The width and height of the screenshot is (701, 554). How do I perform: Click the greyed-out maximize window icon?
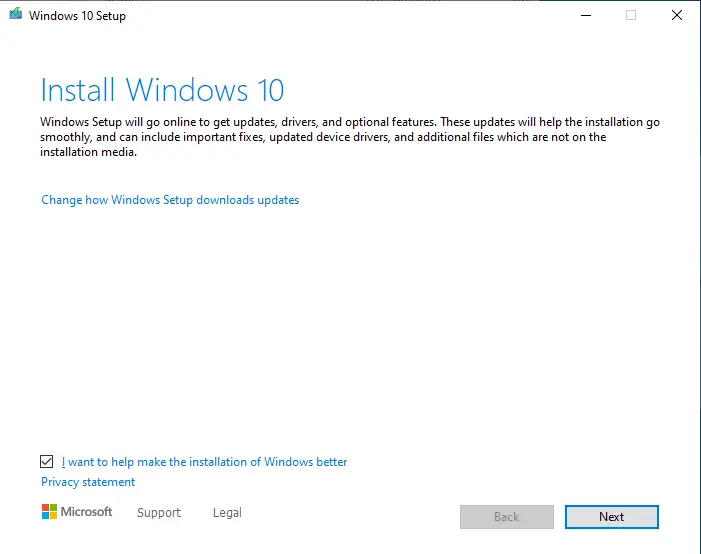click(x=631, y=15)
